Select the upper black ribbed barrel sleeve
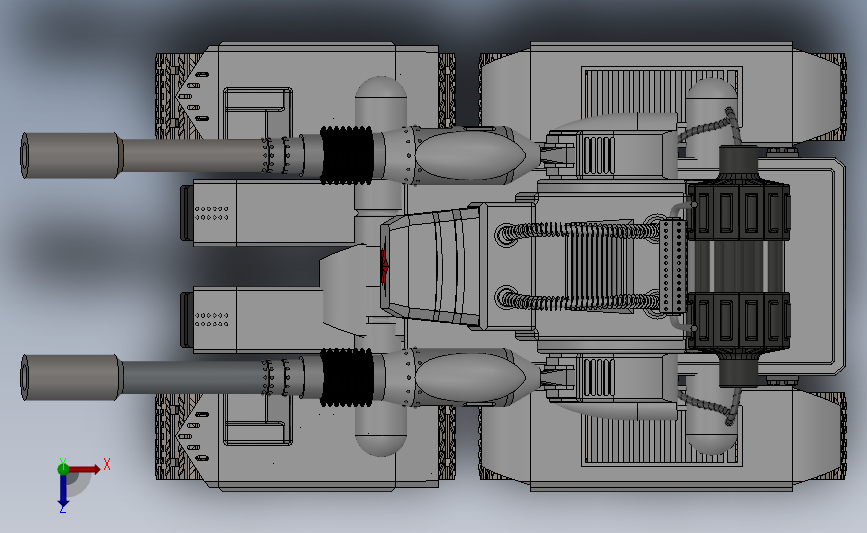 click(x=347, y=155)
